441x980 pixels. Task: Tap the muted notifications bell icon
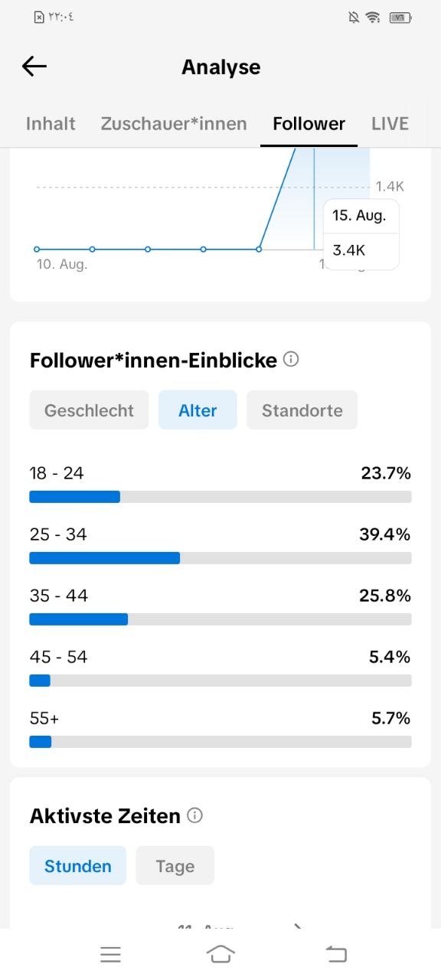tap(352, 17)
